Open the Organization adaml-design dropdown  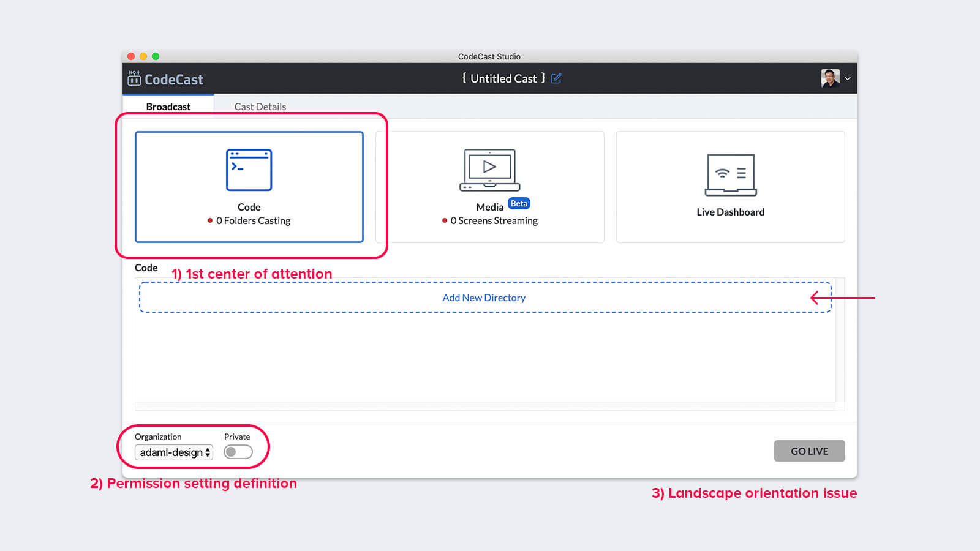click(x=174, y=452)
